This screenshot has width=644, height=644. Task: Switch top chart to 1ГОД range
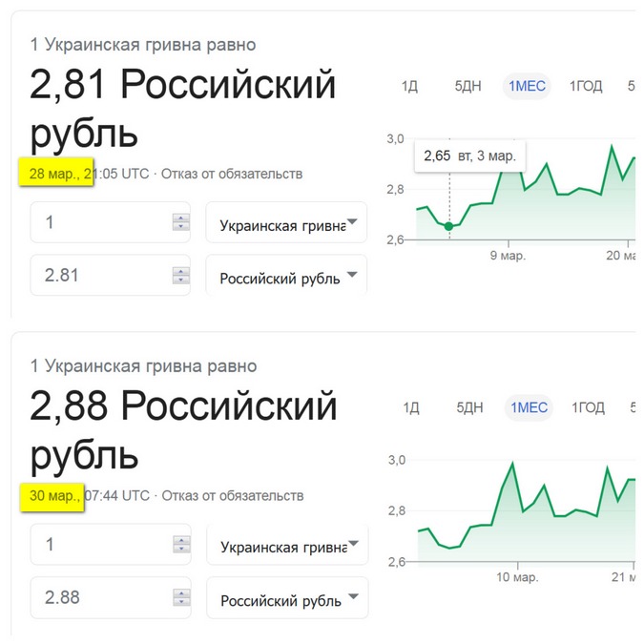point(586,86)
